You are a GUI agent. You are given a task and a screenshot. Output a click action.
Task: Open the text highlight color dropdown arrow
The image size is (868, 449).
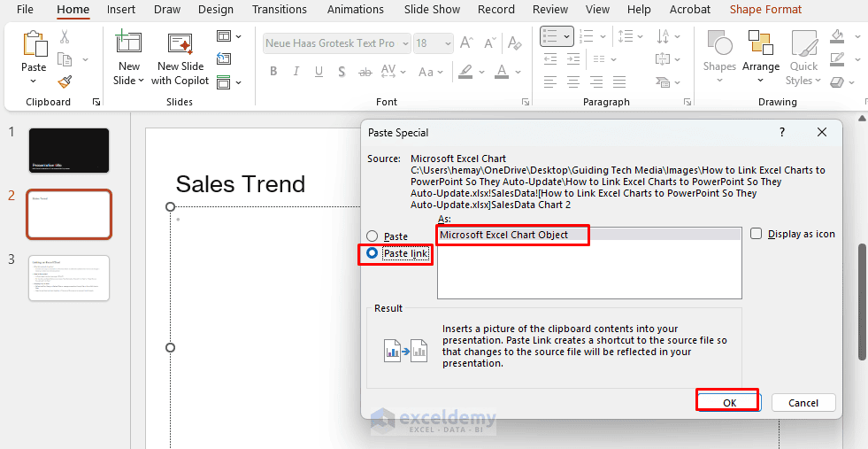(x=481, y=72)
